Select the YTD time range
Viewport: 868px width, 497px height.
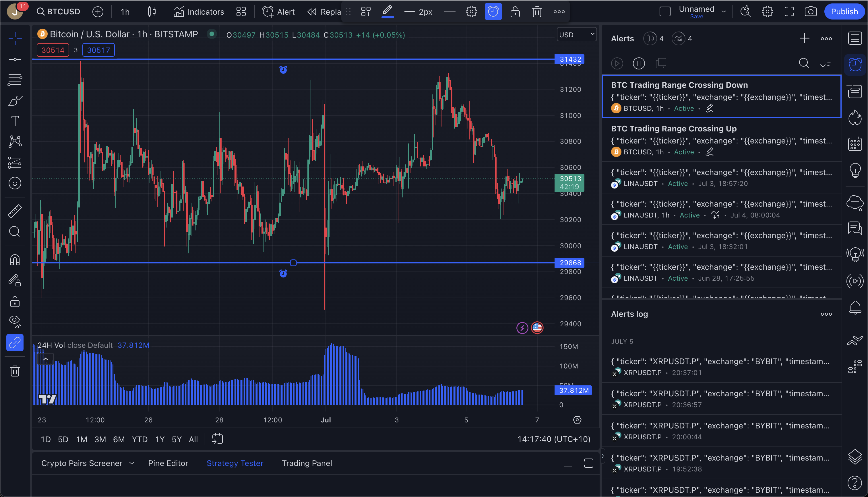point(140,439)
